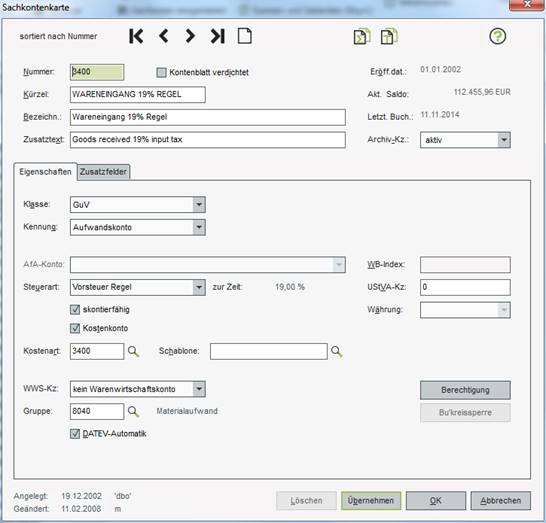Click the Übernehmen button

[x=371, y=501]
